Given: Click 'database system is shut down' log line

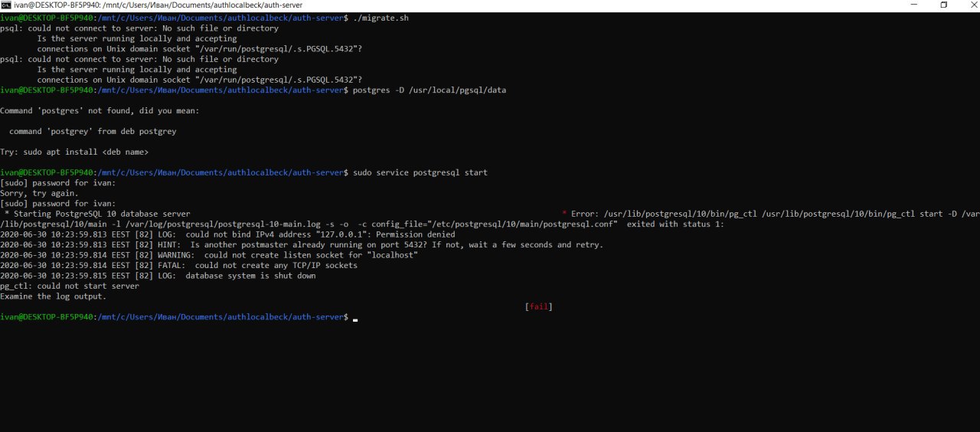Looking at the screenshot, I should pyautogui.click(x=158, y=277).
